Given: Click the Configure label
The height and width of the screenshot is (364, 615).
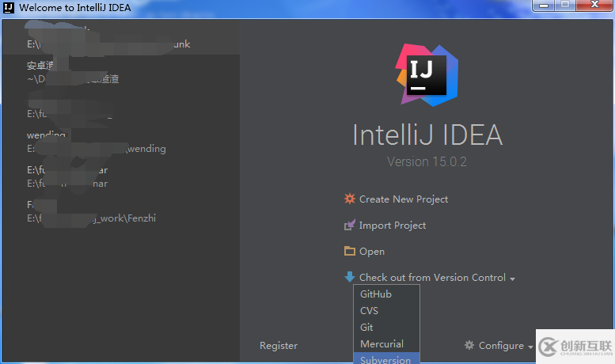Looking at the screenshot, I should click(x=501, y=346).
